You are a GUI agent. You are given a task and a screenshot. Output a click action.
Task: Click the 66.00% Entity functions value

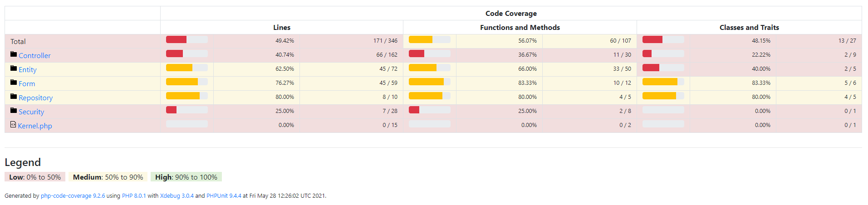click(527, 69)
